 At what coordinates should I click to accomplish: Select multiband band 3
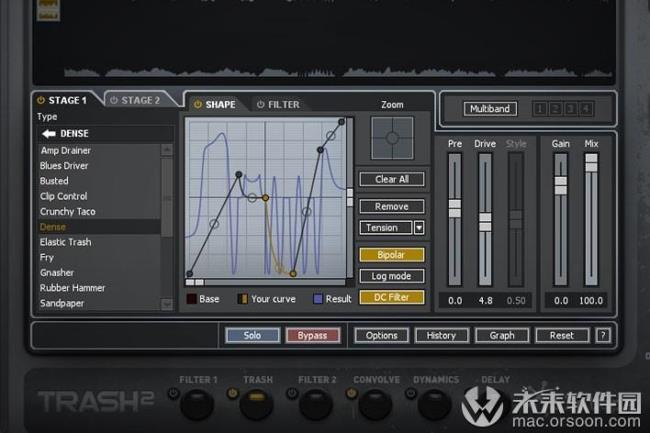point(570,109)
